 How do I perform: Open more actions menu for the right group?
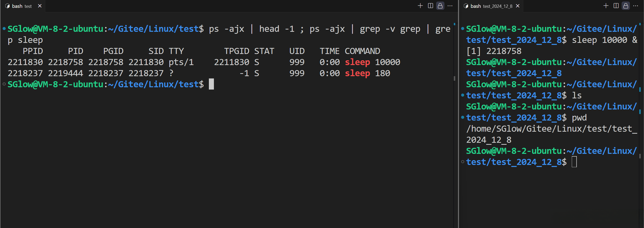tap(635, 6)
